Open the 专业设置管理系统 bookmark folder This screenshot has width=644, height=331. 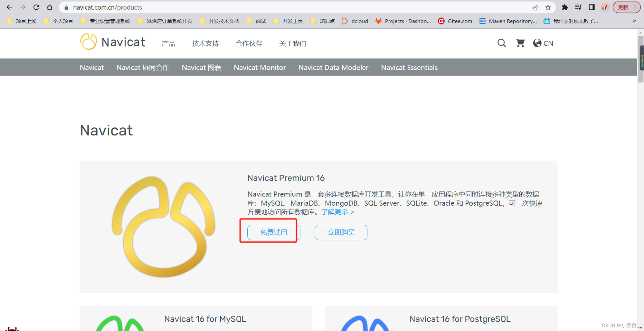(x=106, y=21)
